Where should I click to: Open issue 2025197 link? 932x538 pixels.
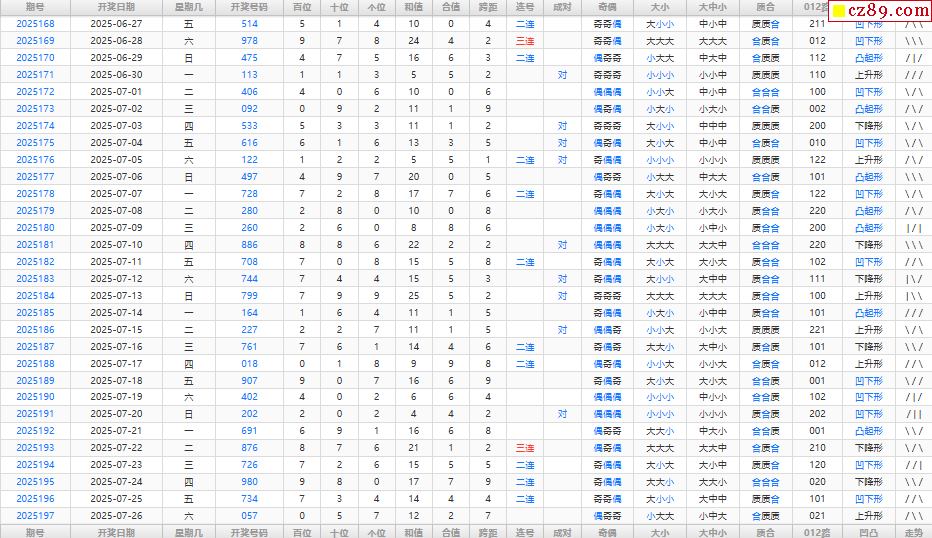click(35, 516)
